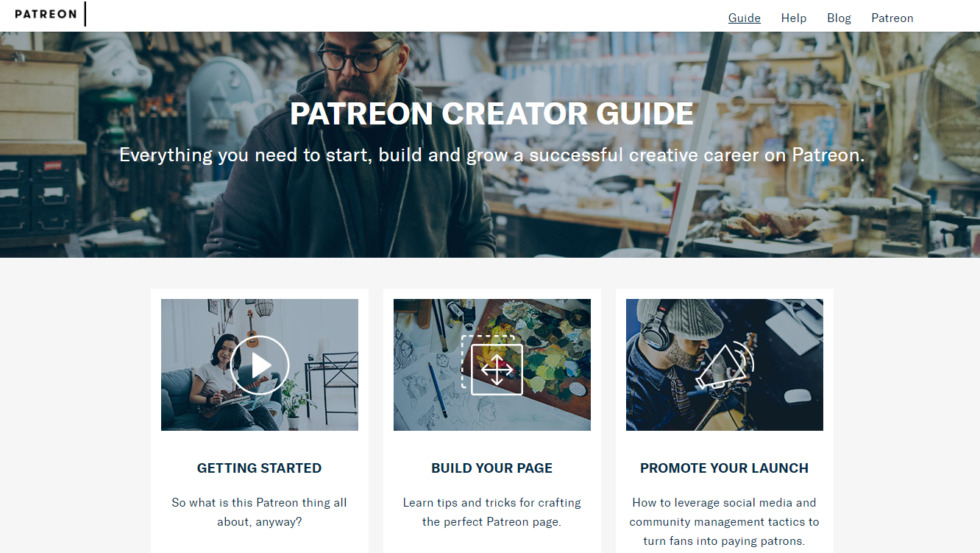Viewport: 980px width, 553px height.
Task: Open the GETTING STARTED card heading
Action: click(260, 468)
